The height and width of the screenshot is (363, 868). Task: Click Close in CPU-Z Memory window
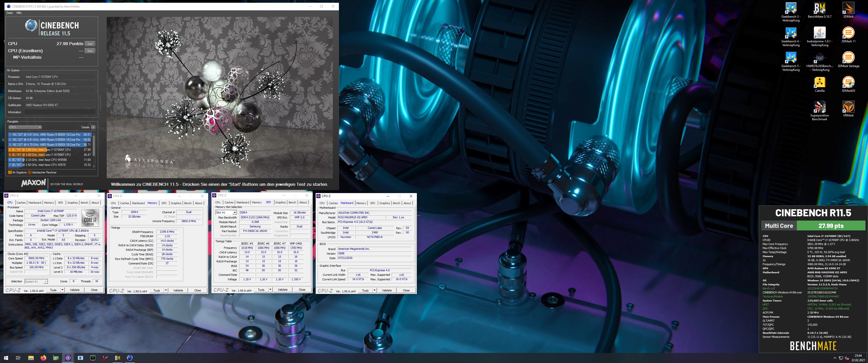click(x=198, y=291)
